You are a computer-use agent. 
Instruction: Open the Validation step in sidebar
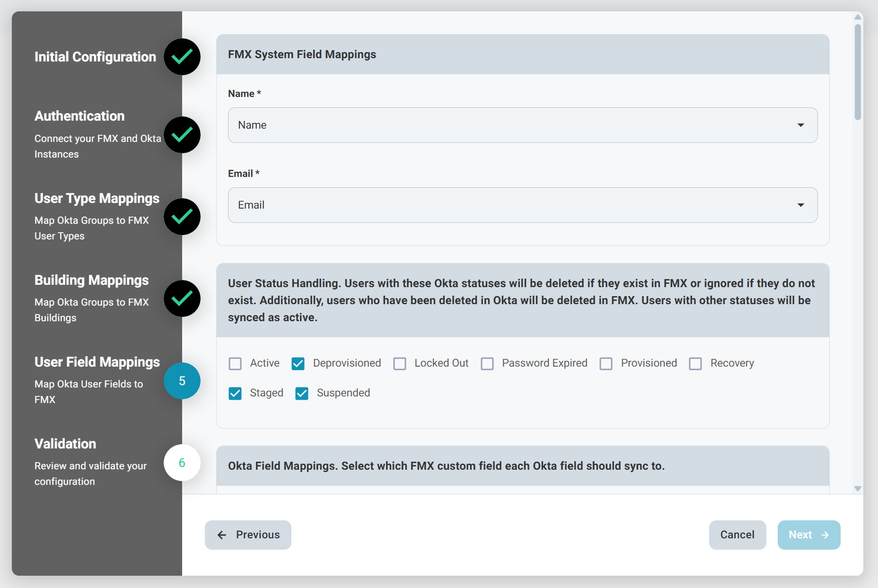pyautogui.click(x=65, y=444)
